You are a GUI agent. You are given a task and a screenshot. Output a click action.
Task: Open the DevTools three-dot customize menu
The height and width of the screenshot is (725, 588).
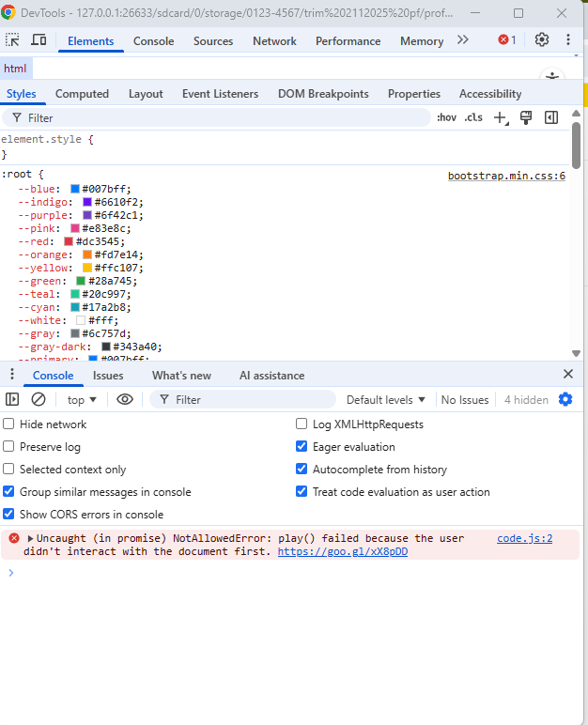pyautogui.click(x=568, y=40)
